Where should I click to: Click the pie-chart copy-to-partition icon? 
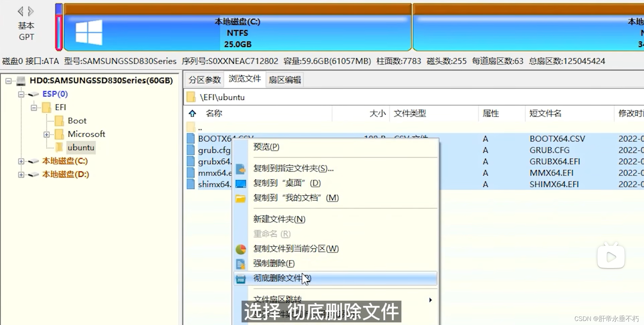point(240,249)
